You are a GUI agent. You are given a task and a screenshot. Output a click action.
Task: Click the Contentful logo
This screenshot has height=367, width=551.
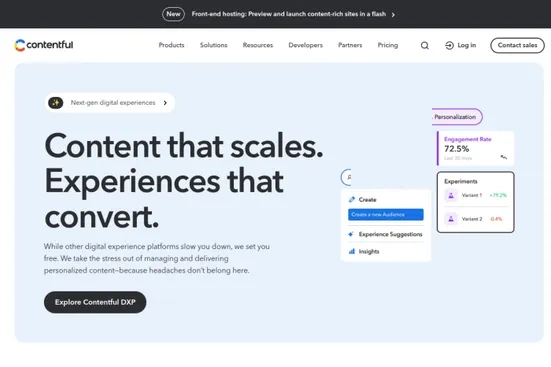pyautogui.click(x=44, y=45)
